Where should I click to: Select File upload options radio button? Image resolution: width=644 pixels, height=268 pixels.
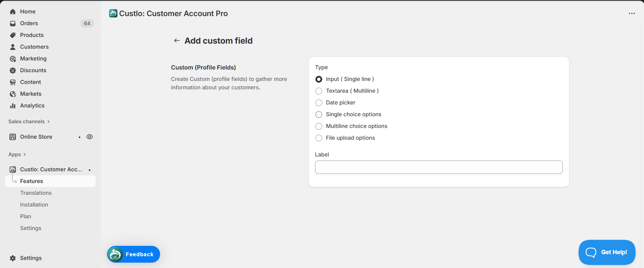319,138
